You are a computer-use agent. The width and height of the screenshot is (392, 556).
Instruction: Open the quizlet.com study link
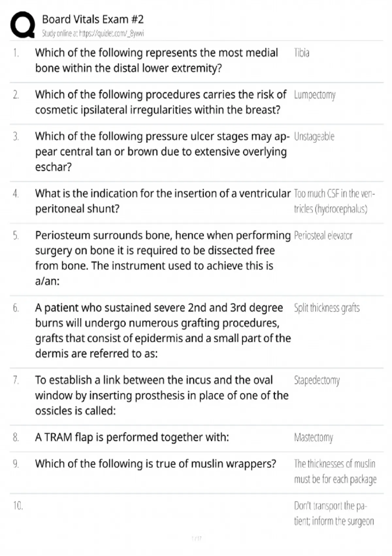93,33
